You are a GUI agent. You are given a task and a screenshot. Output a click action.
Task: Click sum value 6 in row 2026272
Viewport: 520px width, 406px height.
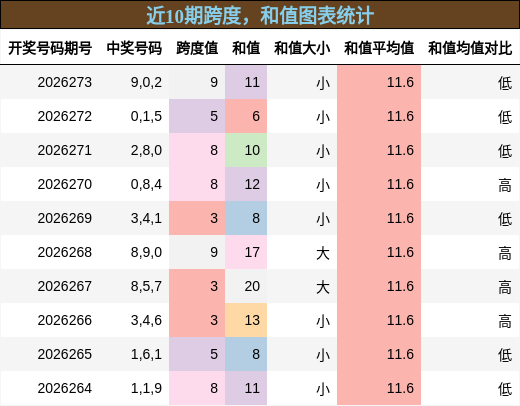pyautogui.click(x=246, y=116)
